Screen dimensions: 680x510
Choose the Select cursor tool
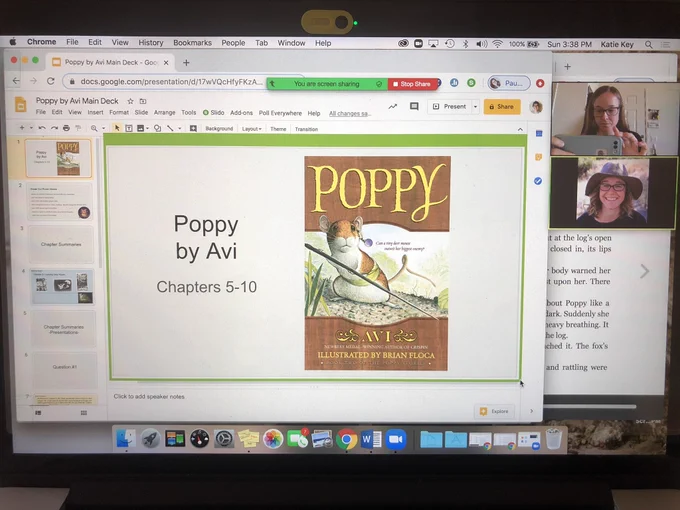point(117,128)
